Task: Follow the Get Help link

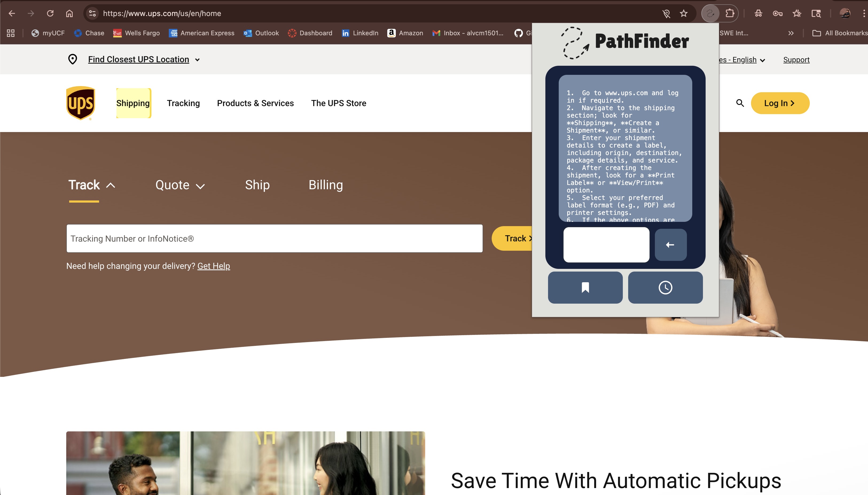Action: tap(213, 266)
